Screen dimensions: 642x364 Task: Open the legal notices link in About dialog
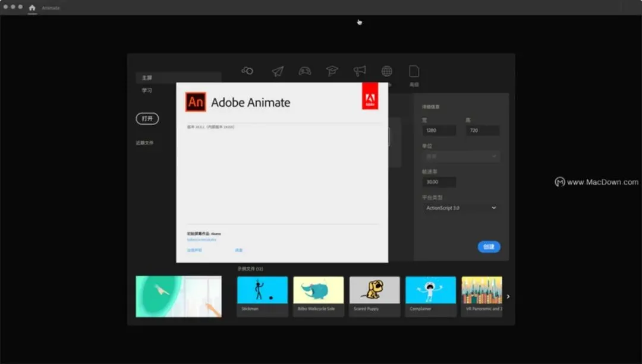tap(194, 250)
